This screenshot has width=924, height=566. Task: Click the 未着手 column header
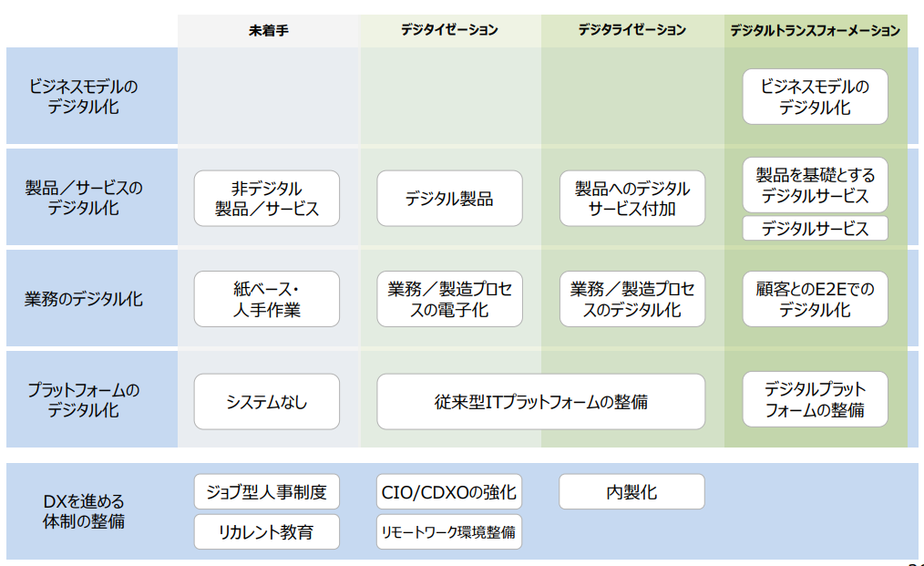coord(268,30)
